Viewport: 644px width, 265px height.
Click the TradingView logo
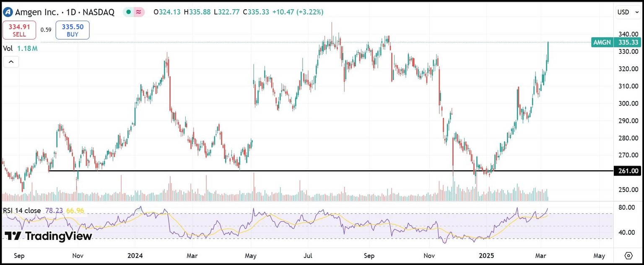click(48, 236)
